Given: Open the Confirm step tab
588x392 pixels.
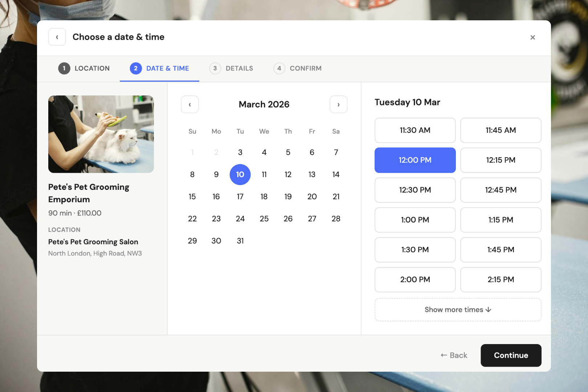Looking at the screenshot, I should coord(305,68).
